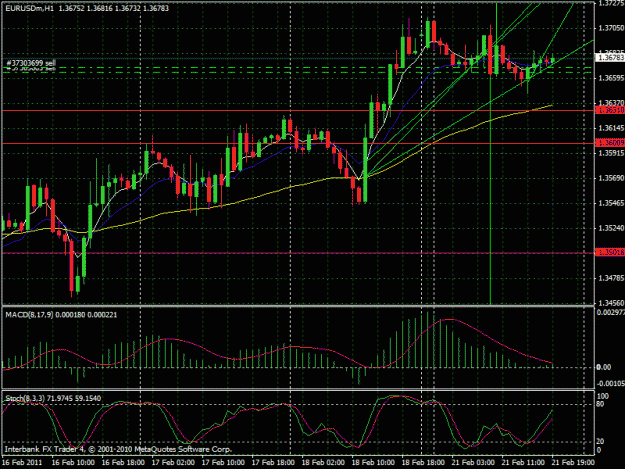The image size is (625, 469).
Task: Click price axis value 1.35690
Action: pyautogui.click(x=611, y=178)
